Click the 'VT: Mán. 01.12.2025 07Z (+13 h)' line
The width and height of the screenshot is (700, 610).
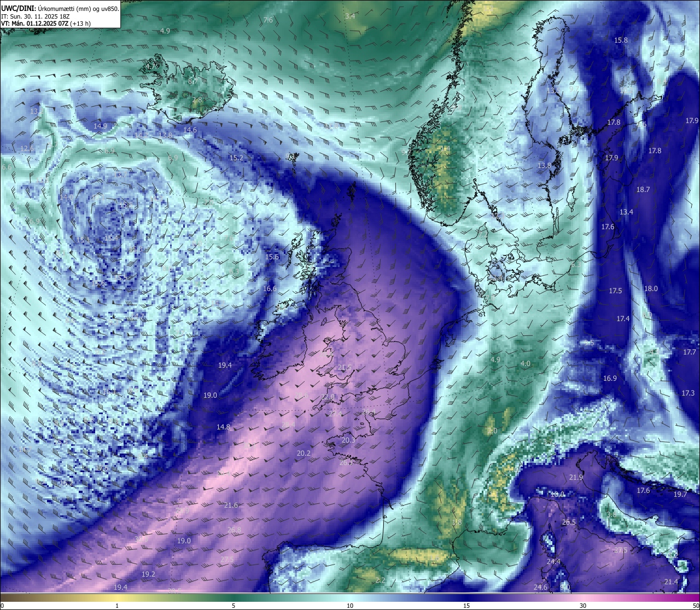pos(46,24)
